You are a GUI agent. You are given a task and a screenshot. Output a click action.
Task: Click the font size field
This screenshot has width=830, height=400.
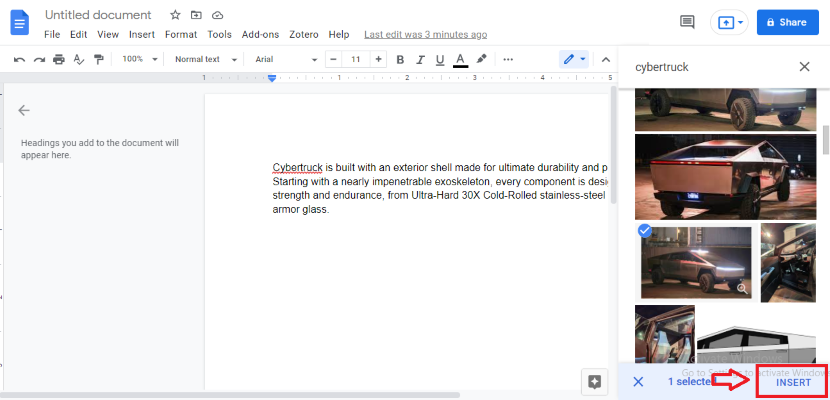[x=356, y=59]
